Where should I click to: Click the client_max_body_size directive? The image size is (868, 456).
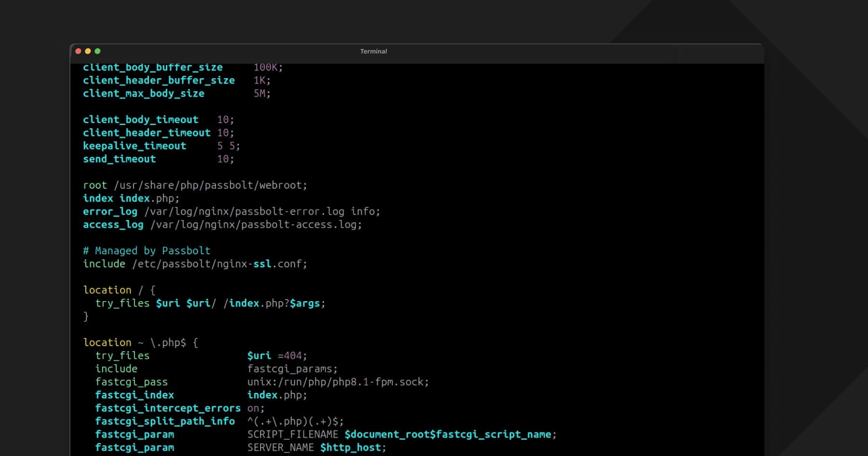(x=143, y=94)
